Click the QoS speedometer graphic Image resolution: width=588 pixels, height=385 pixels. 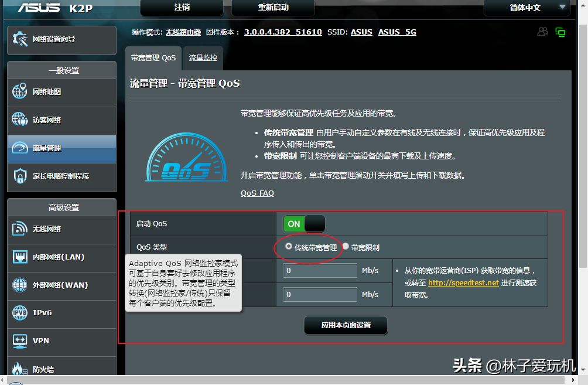[x=186, y=158]
